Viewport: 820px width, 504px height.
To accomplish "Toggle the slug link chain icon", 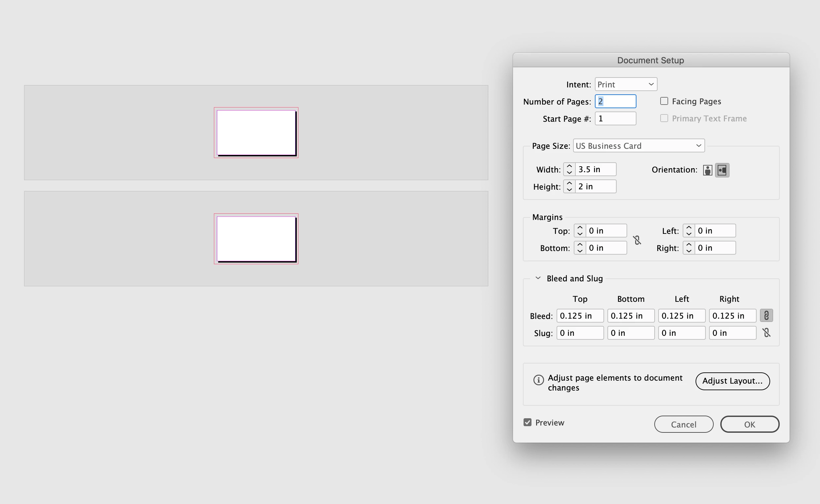I will 766,333.
